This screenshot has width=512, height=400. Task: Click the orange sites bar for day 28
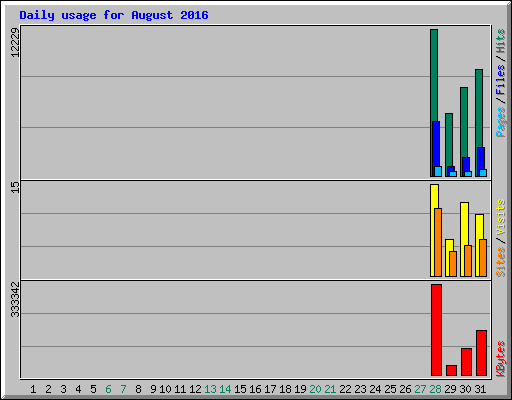(438, 242)
